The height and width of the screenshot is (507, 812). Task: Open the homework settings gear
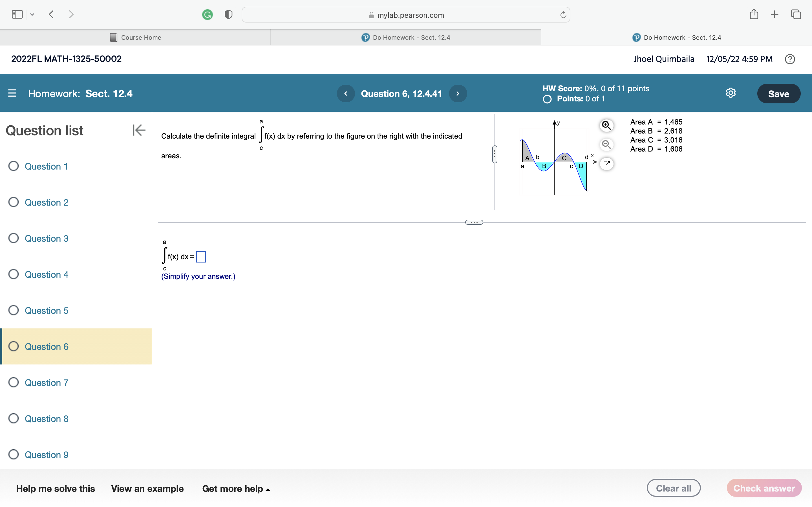731,93
